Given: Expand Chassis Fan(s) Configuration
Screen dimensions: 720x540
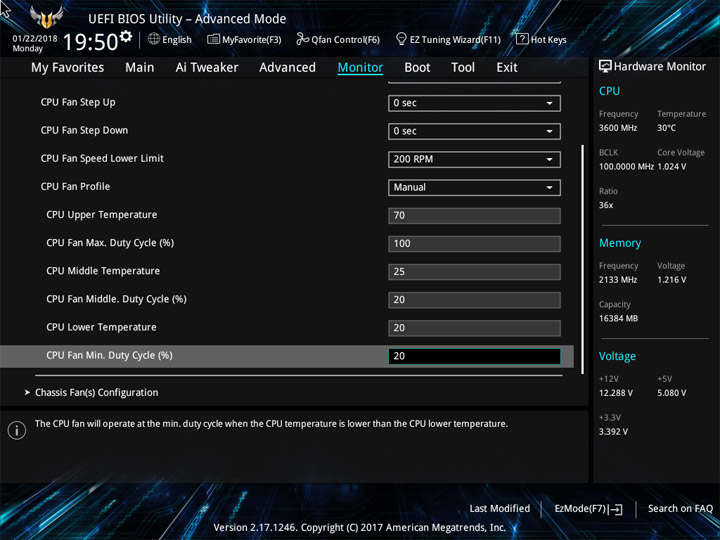Looking at the screenshot, I should 96,393.
